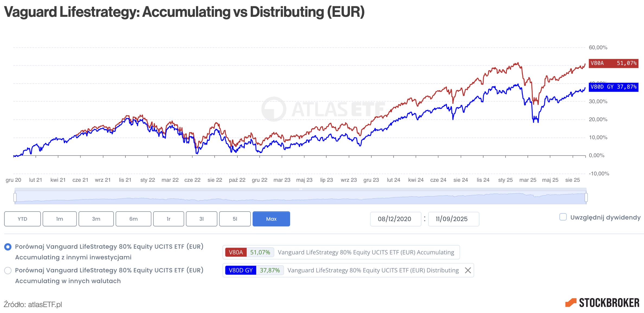
Task: Choose the 5l five-year range
Action: coord(235,219)
